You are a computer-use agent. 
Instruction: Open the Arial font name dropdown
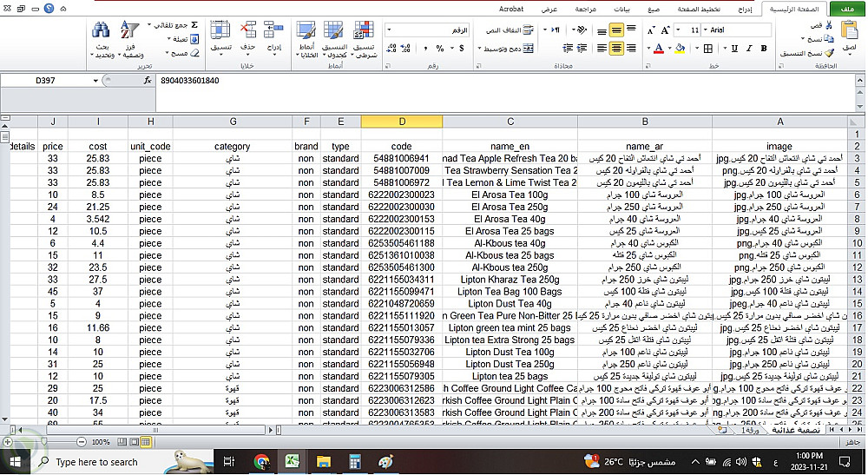705,30
